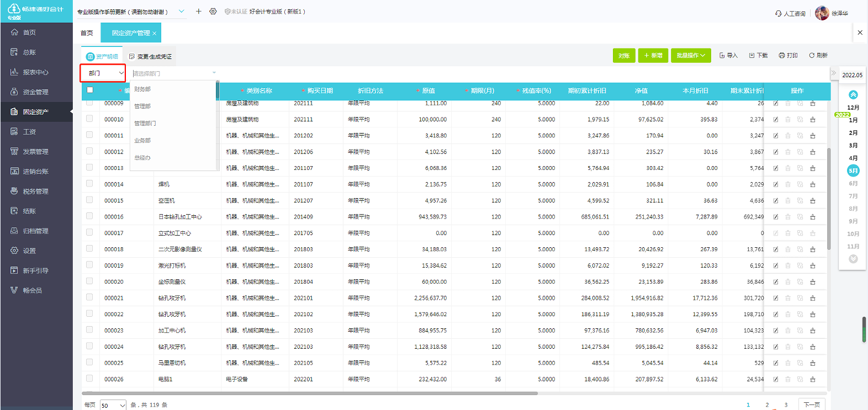Click the green 新增 button
The image size is (868, 410).
[653, 56]
